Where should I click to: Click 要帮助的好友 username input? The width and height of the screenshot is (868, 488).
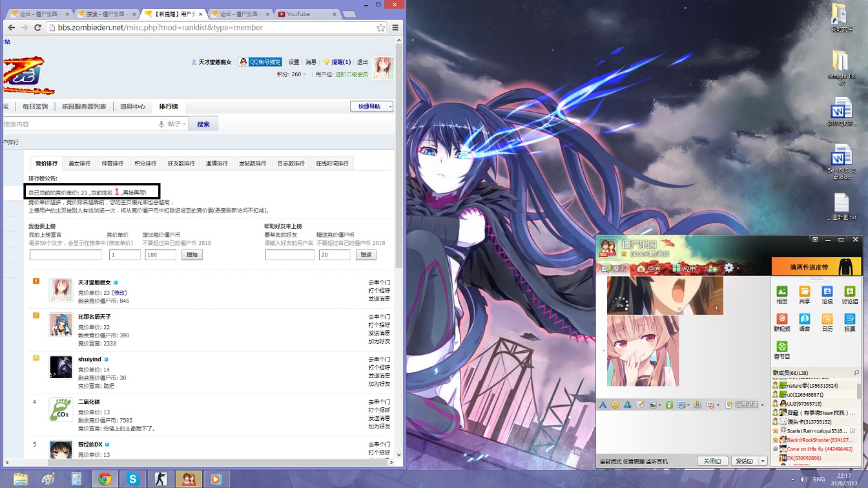click(x=290, y=255)
